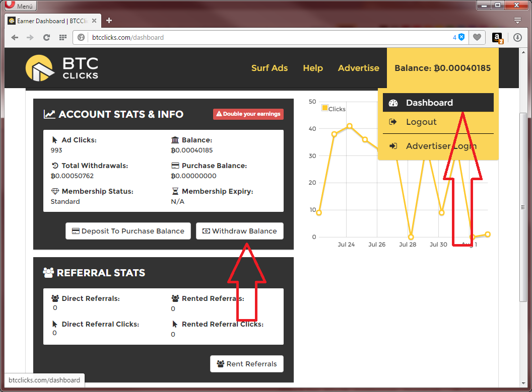Open the browser downloads icon
The width and height of the screenshot is (532, 392).
tap(517, 37)
